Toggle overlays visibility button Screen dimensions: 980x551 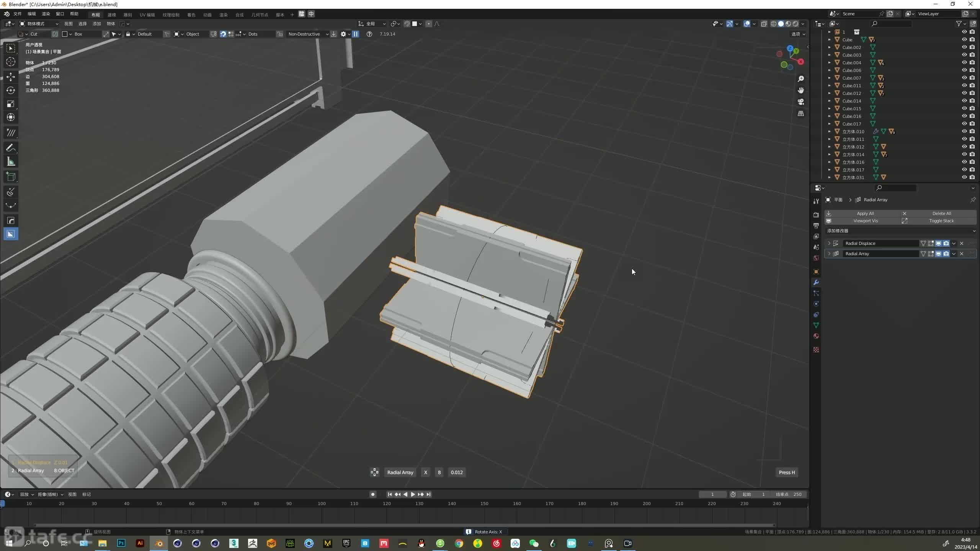[746, 24]
